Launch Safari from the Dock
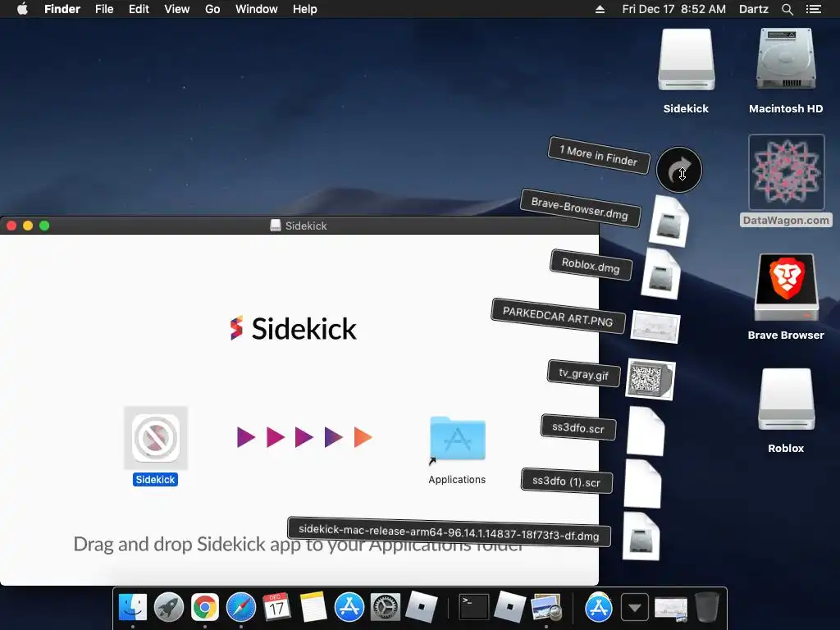This screenshot has width=840, height=630. (241, 607)
